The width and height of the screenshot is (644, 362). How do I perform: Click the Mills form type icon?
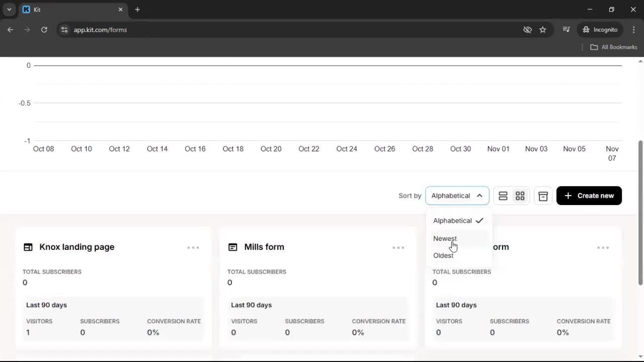[232, 247]
